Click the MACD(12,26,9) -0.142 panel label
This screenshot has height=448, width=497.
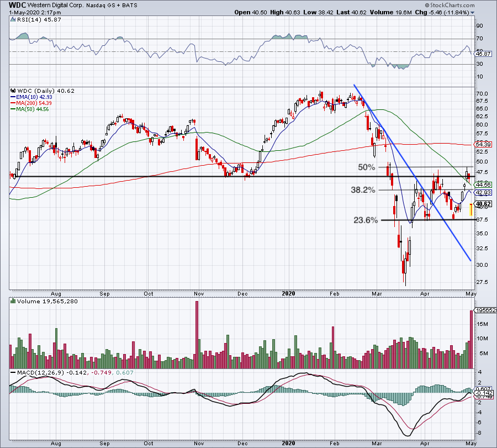click(x=52, y=372)
